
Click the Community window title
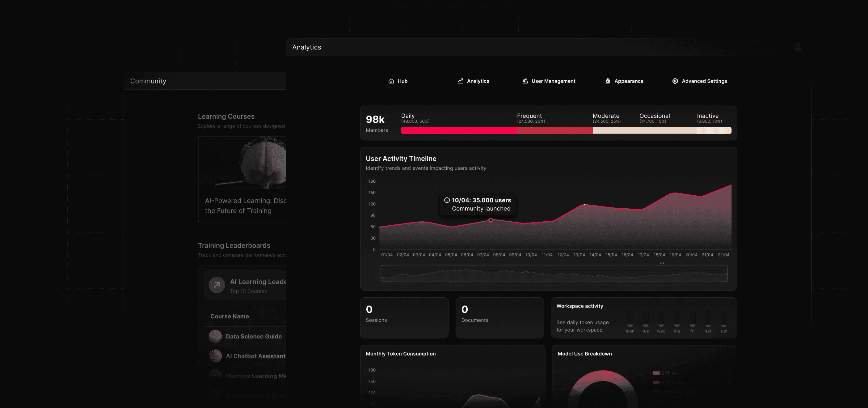coord(148,81)
